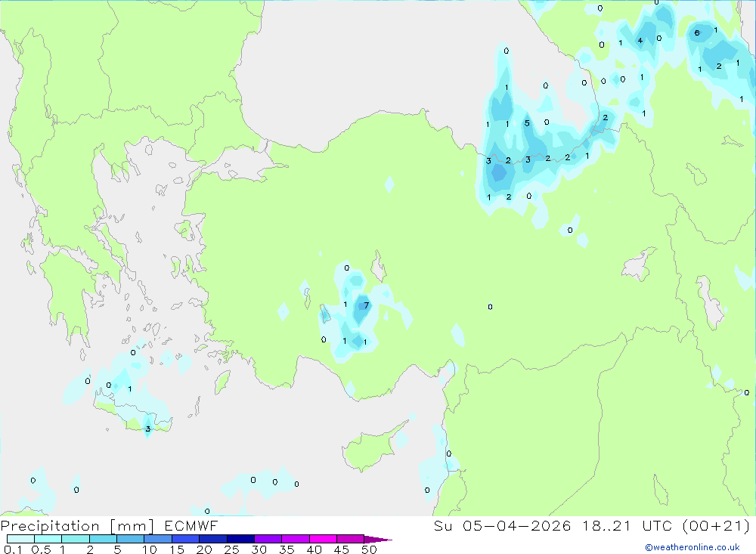756x554 pixels.
Task: Pick the 1–2 mm legend color swatch
Action: point(75,539)
